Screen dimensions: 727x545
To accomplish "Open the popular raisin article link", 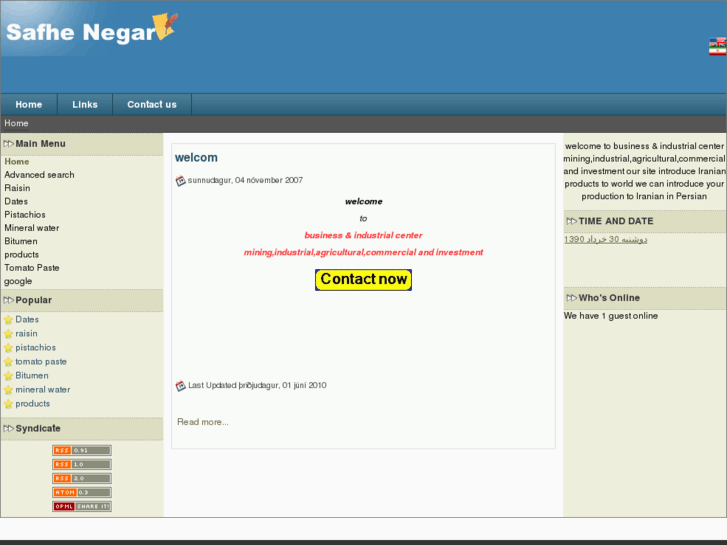I will click(x=26, y=333).
